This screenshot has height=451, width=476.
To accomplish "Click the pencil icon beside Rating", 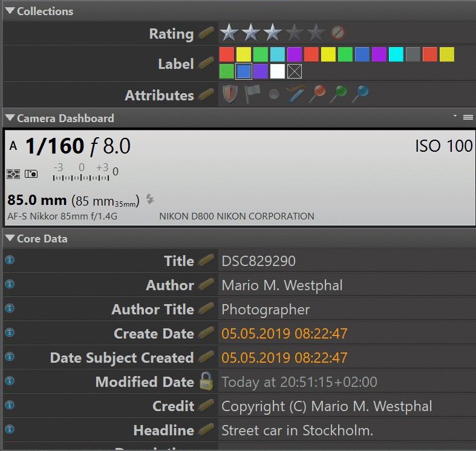I will pos(206,33).
